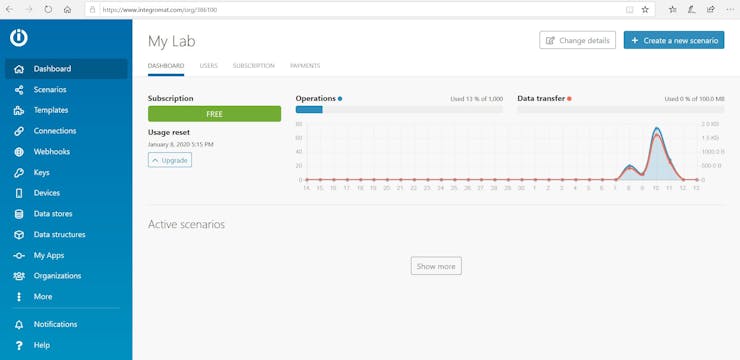The height and width of the screenshot is (360, 740).
Task: Click the Show more button
Action: (436, 266)
